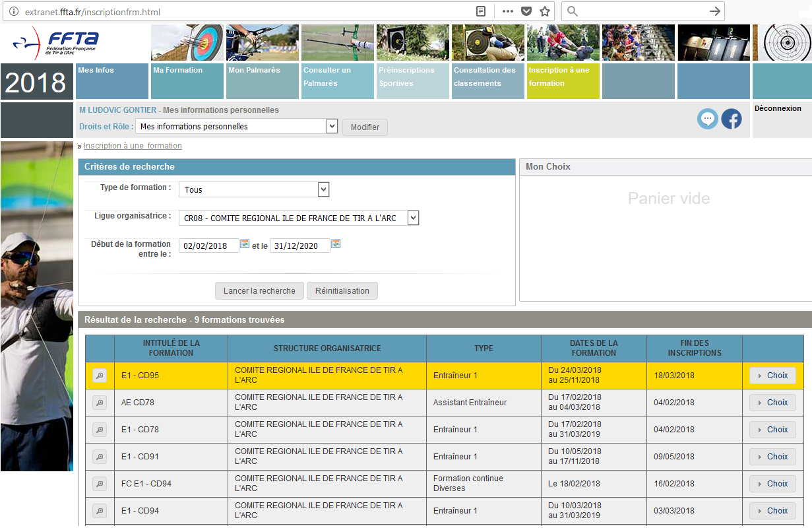Open calendar picker for start date 02/02/2018
The width and height of the screenshot is (812, 530).
[x=245, y=244]
